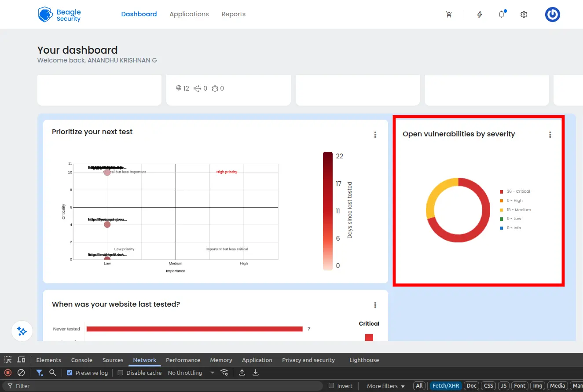Click the DevTools inspect element picker icon
Image resolution: width=583 pixels, height=392 pixels.
pos(8,360)
